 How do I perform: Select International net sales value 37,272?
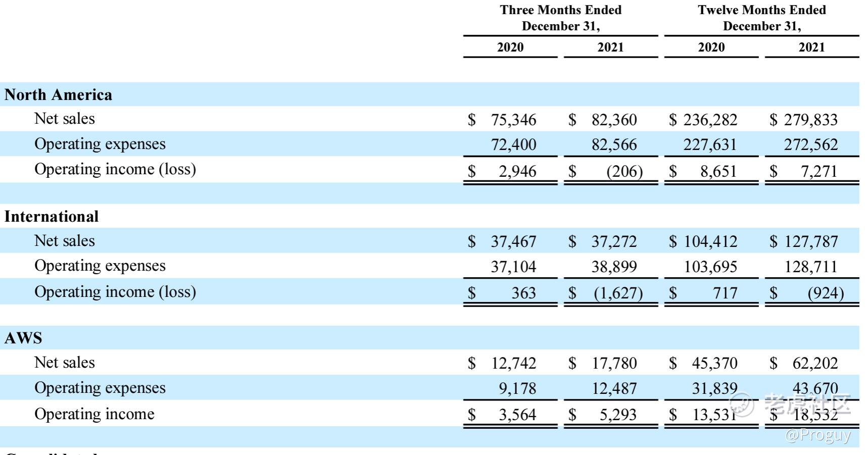[x=614, y=241]
